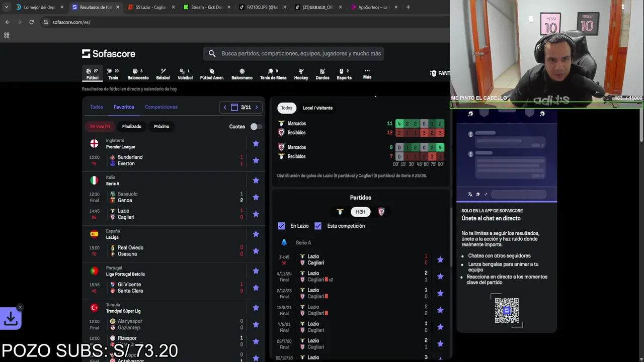Open the Más sports menu
The width and height of the screenshot is (644, 362).
[367, 74]
